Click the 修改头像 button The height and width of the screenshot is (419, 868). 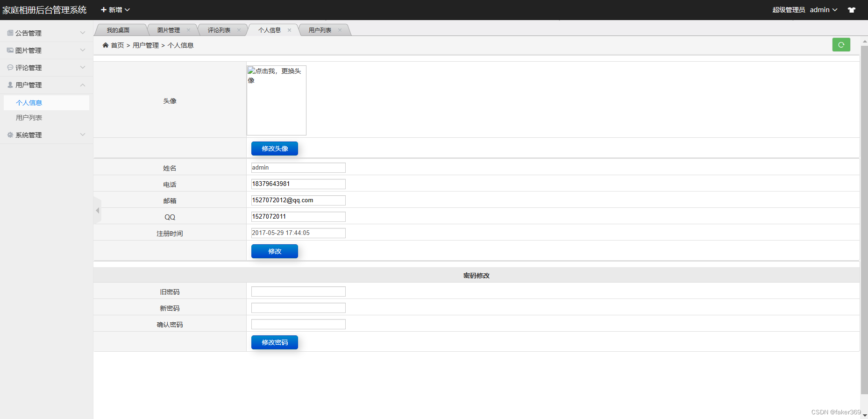click(x=275, y=149)
